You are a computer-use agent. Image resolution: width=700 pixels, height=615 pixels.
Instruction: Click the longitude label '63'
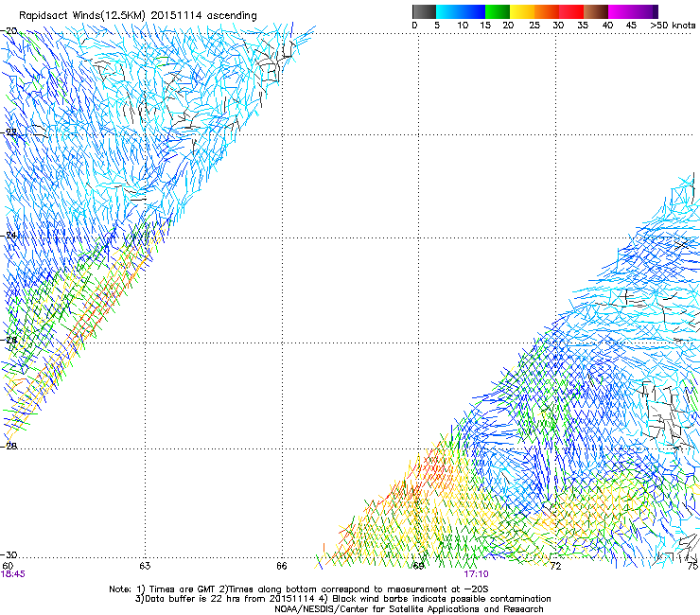click(x=145, y=566)
